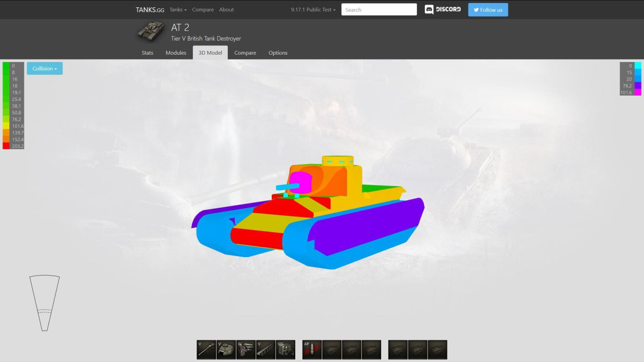Click the engine module icon
The image size is (644, 362).
(x=246, y=349)
